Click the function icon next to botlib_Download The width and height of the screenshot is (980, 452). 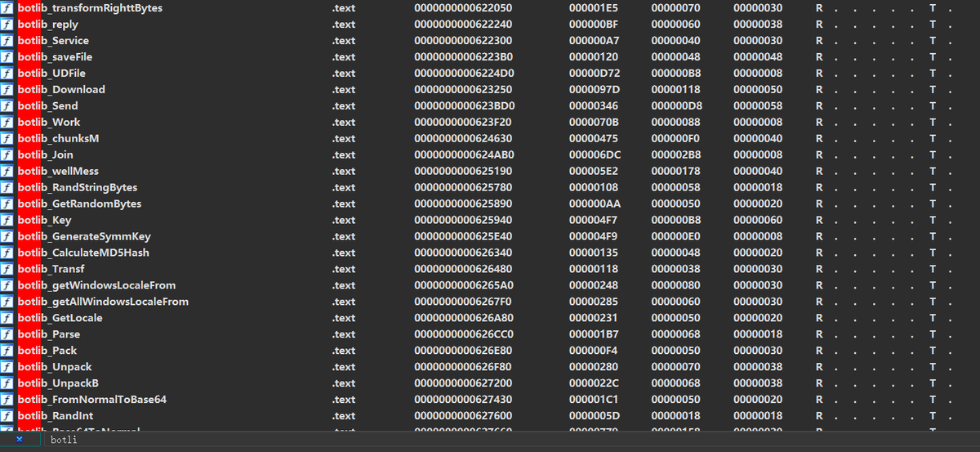[x=7, y=89]
